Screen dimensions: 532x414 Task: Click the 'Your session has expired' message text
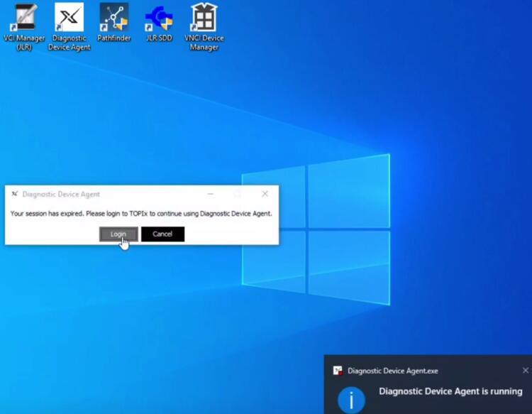141,214
